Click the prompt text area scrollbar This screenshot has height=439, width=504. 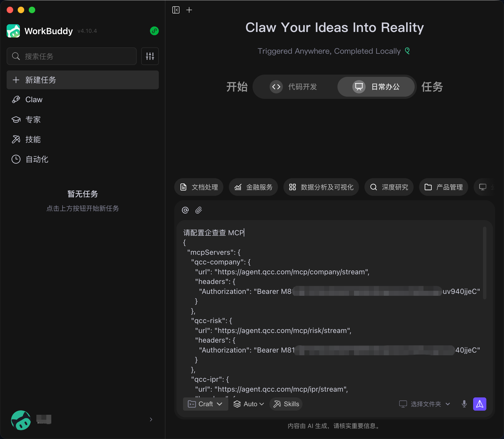coord(485,263)
